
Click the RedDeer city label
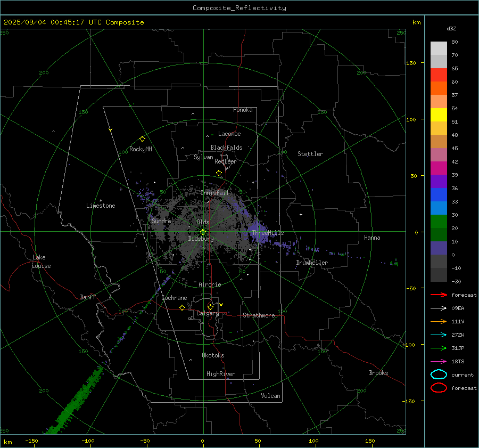226,161
